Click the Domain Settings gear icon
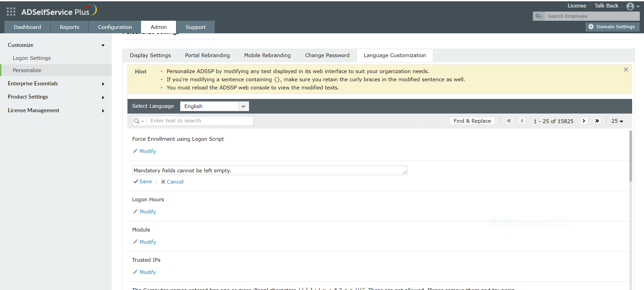The width and height of the screenshot is (644, 290). click(591, 27)
